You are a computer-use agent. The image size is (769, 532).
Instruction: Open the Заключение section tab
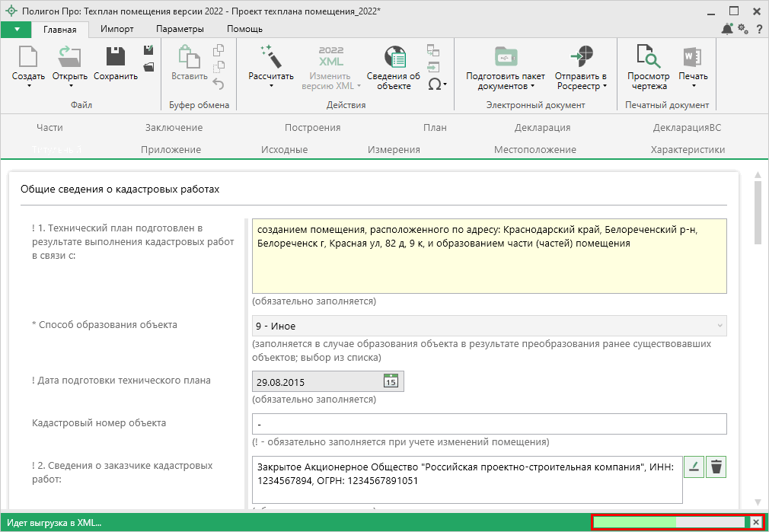[x=174, y=128]
